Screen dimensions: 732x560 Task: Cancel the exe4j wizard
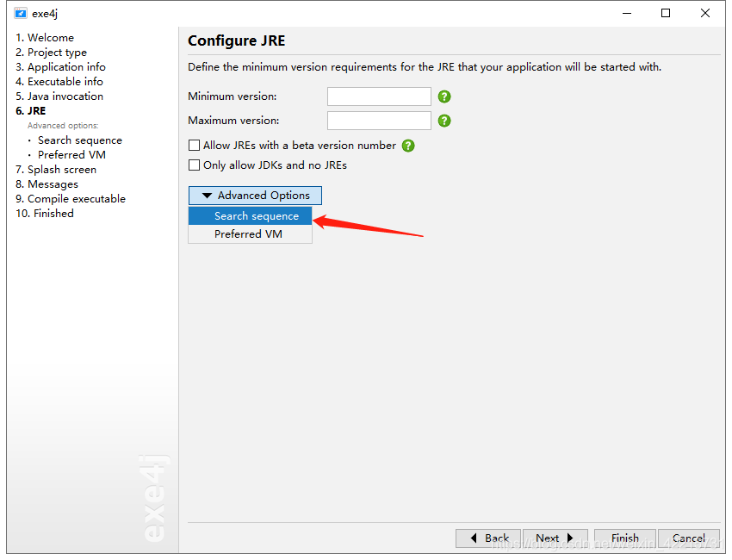(x=689, y=538)
